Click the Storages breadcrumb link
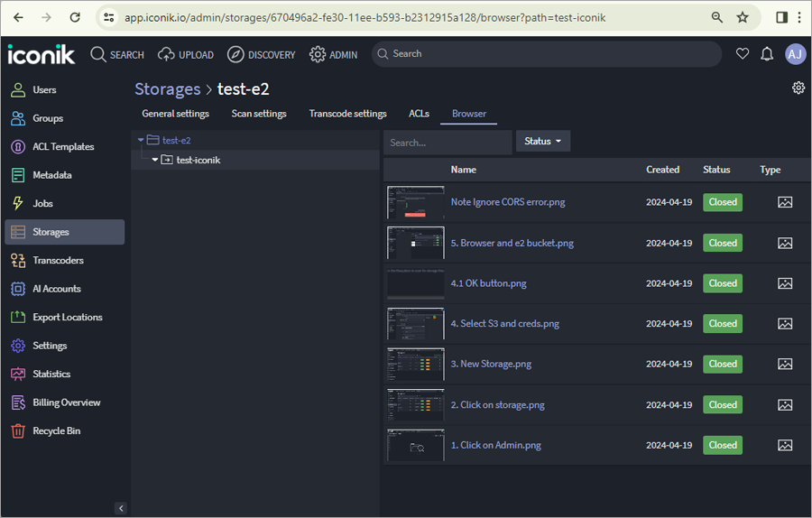 pyautogui.click(x=167, y=89)
